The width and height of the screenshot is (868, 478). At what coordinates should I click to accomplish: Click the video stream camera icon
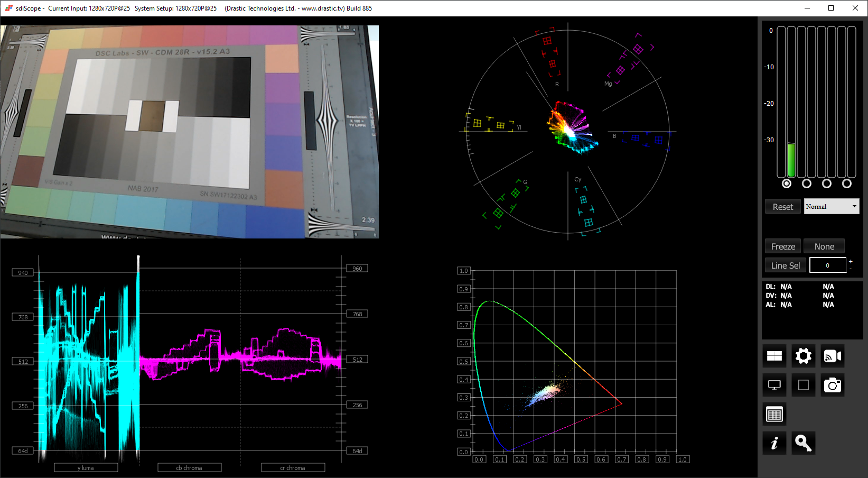pyautogui.click(x=833, y=356)
